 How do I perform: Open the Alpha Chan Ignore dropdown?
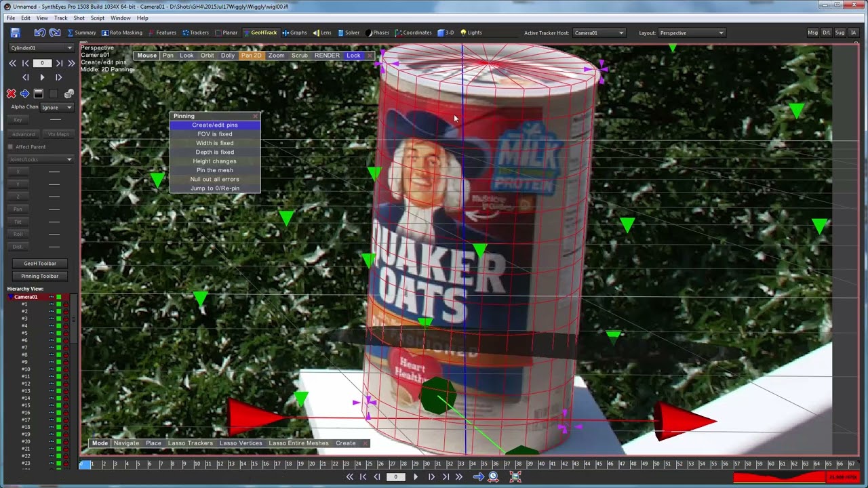click(x=57, y=107)
